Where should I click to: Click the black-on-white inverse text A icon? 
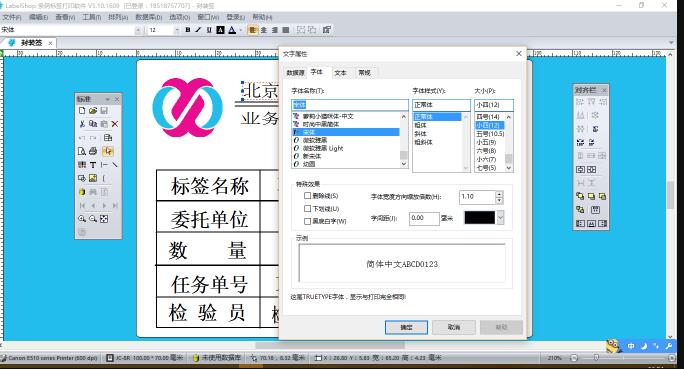tap(220, 30)
